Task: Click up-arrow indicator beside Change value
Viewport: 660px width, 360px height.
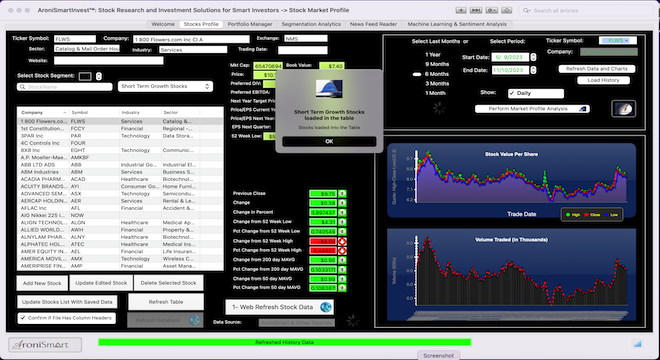Action: tap(342, 203)
